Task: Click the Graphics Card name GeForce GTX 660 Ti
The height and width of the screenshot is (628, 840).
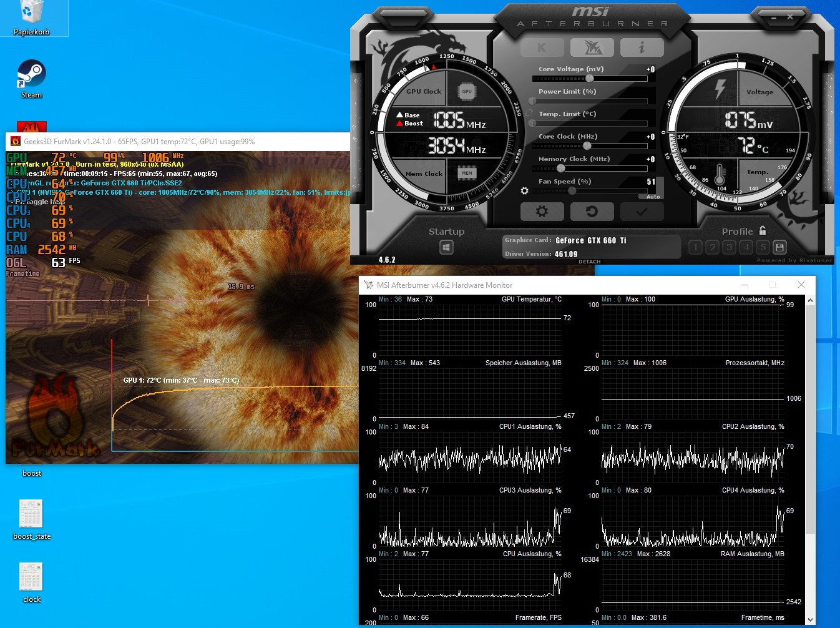Action: pos(591,240)
